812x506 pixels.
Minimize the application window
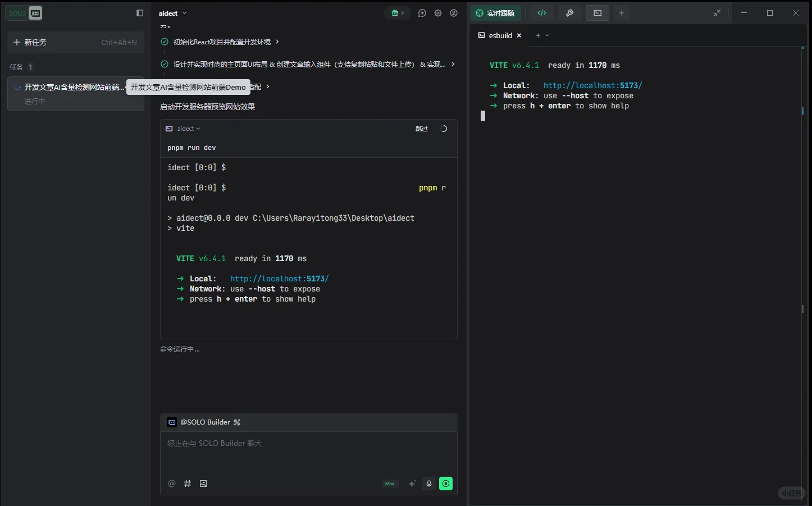[x=744, y=13]
